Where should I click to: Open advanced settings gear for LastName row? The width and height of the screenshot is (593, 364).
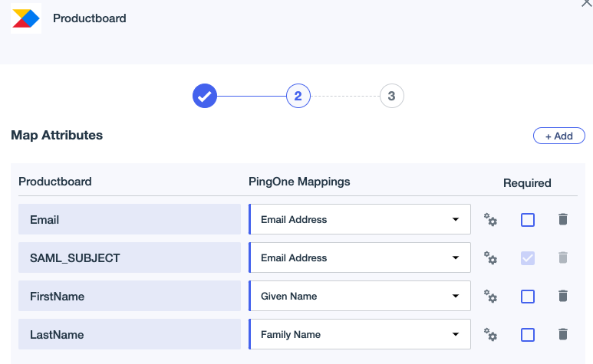point(490,335)
